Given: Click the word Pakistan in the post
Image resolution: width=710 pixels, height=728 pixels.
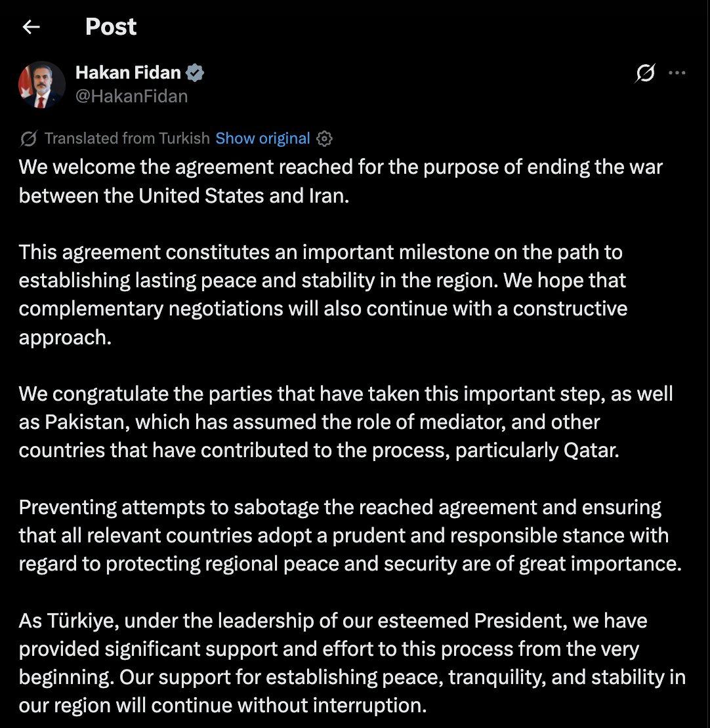Looking at the screenshot, I should tap(87, 422).
